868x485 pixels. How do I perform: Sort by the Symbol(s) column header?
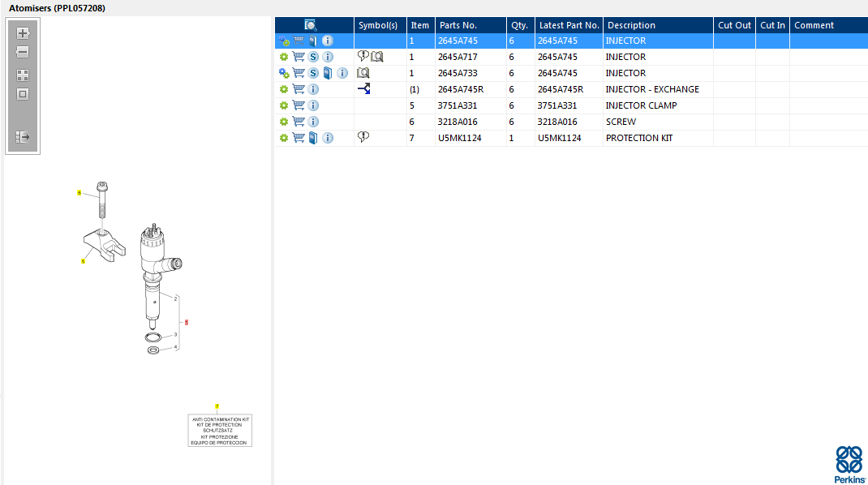(380, 25)
